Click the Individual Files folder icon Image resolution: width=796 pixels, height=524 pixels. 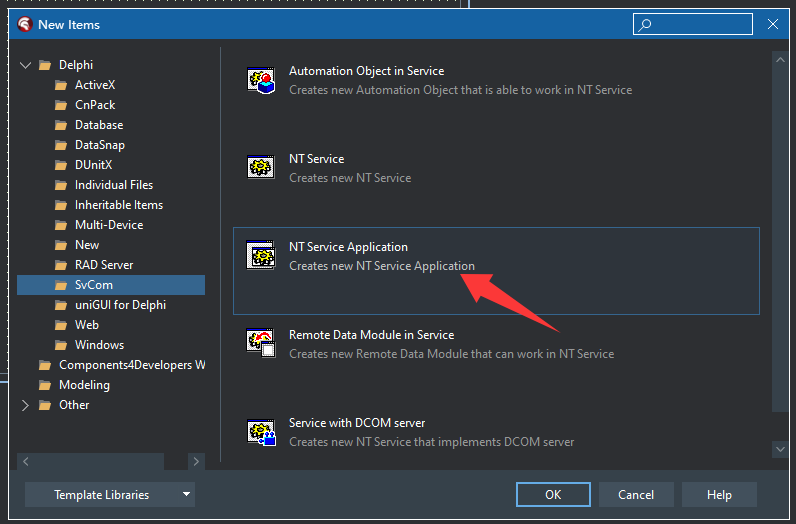(61, 185)
